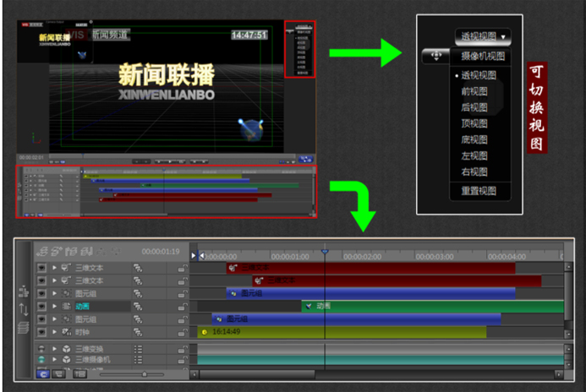The width and height of the screenshot is (586, 392).
Task: Click the timeline horizontal scrollbar left arrow
Action: [194, 374]
